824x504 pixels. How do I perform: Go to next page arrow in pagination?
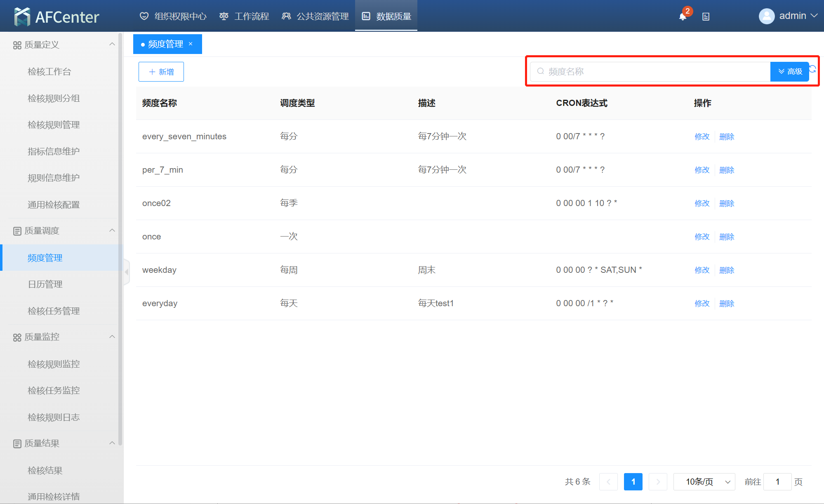coord(658,482)
